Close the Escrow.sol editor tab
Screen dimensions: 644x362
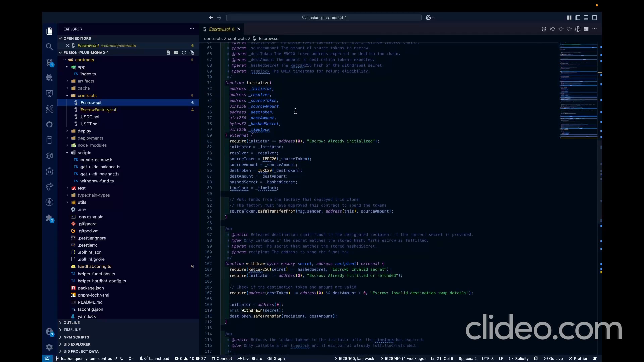pyautogui.click(x=239, y=29)
